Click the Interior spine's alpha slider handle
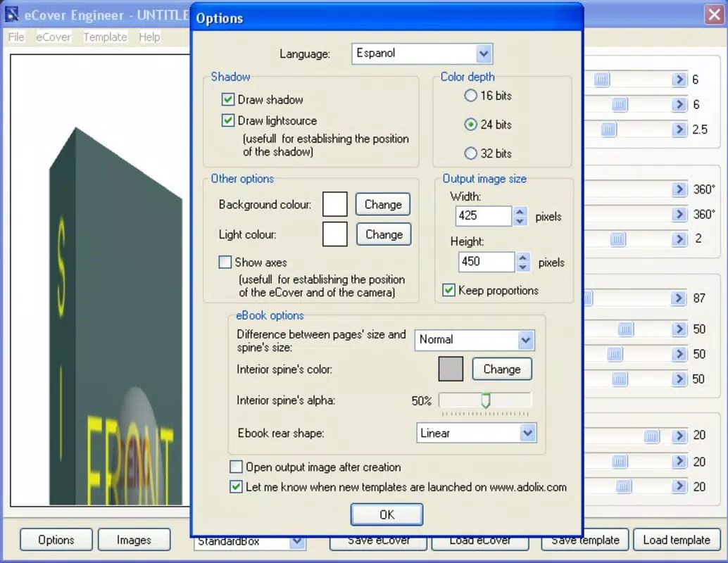 [x=486, y=400]
